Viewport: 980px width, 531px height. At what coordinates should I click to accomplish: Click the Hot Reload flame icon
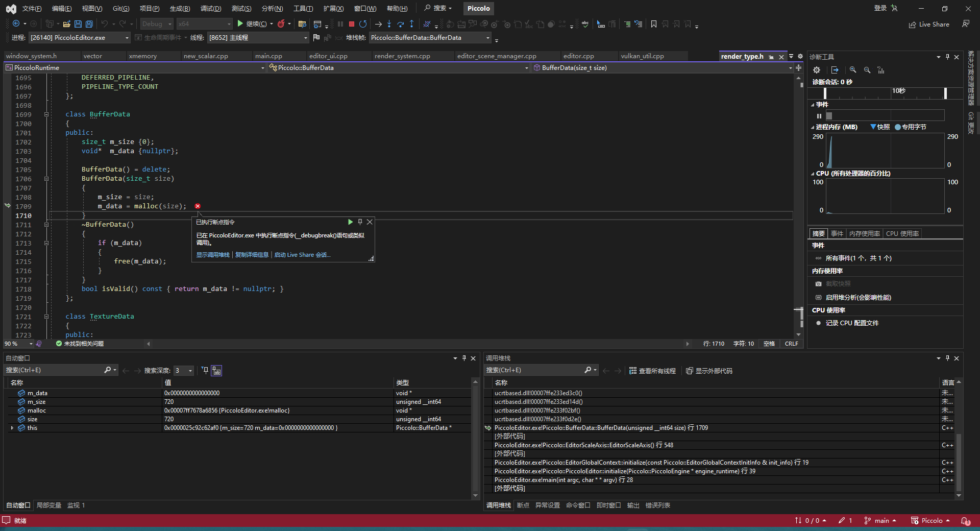click(281, 24)
